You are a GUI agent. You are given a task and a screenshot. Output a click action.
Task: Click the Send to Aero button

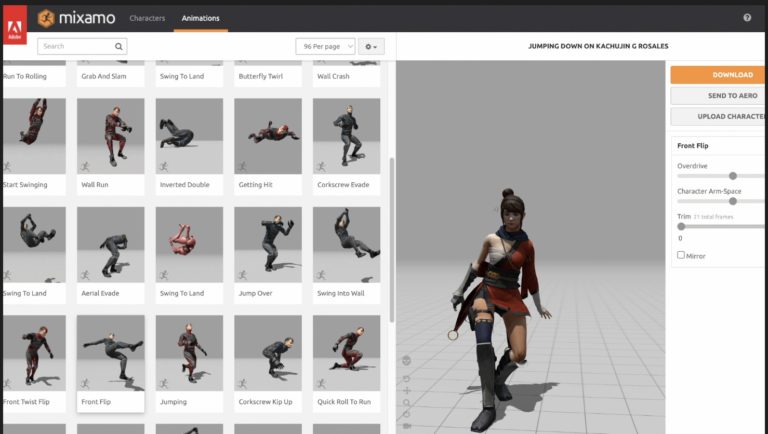[719, 95]
